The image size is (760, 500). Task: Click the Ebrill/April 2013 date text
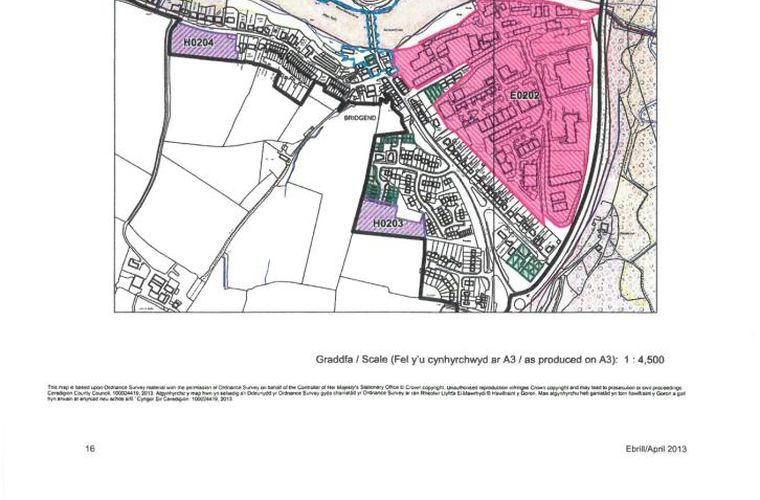click(x=649, y=449)
